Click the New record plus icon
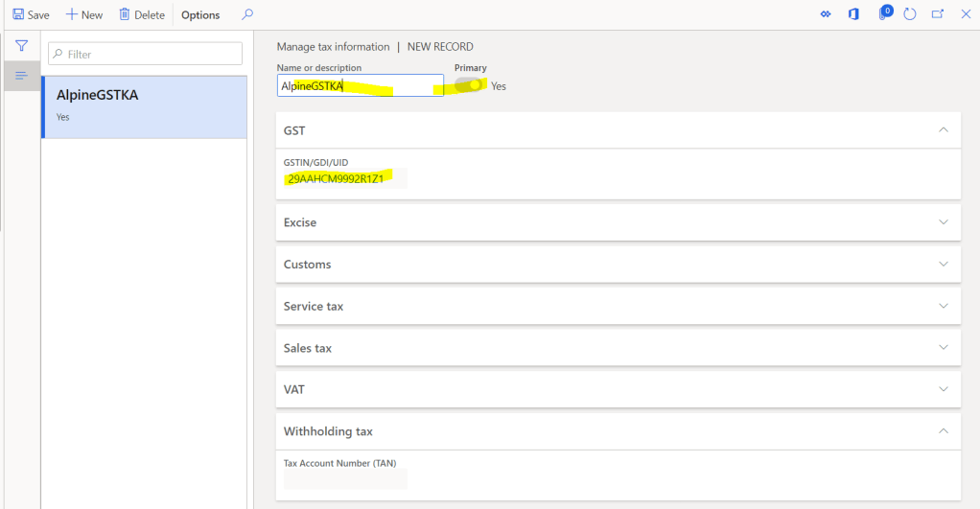Viewport: 980px width, 509px height. pyautogui.click(x=71, y=14)
